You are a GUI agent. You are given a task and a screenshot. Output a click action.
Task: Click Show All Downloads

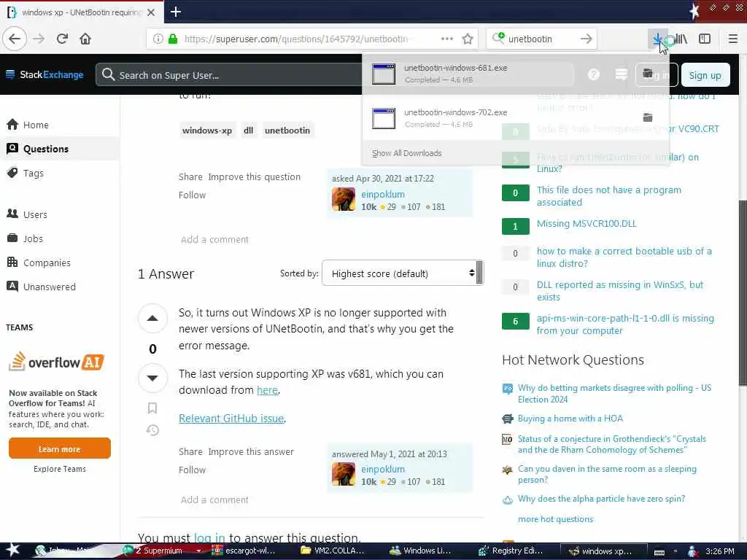406,153
